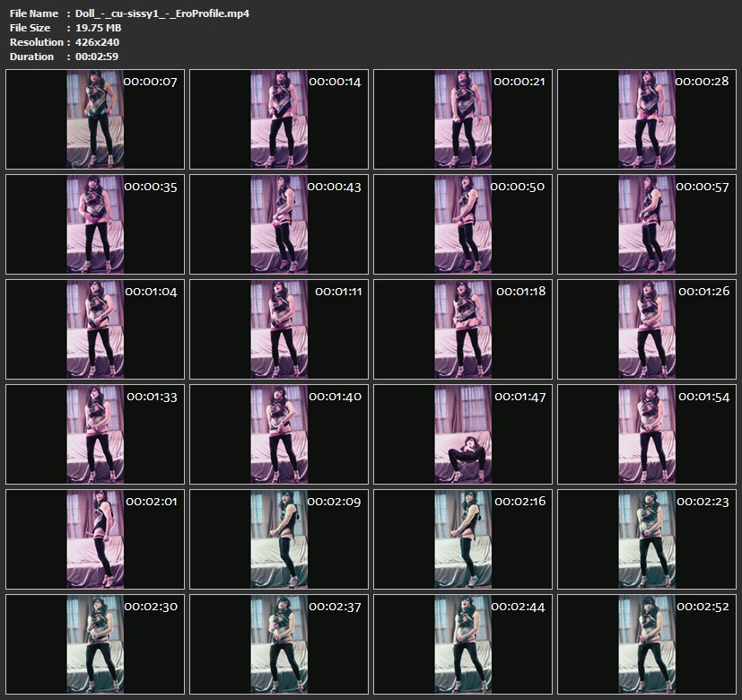
Task: Click the thumbnail at 00:01:33
Action: [95, 434]
